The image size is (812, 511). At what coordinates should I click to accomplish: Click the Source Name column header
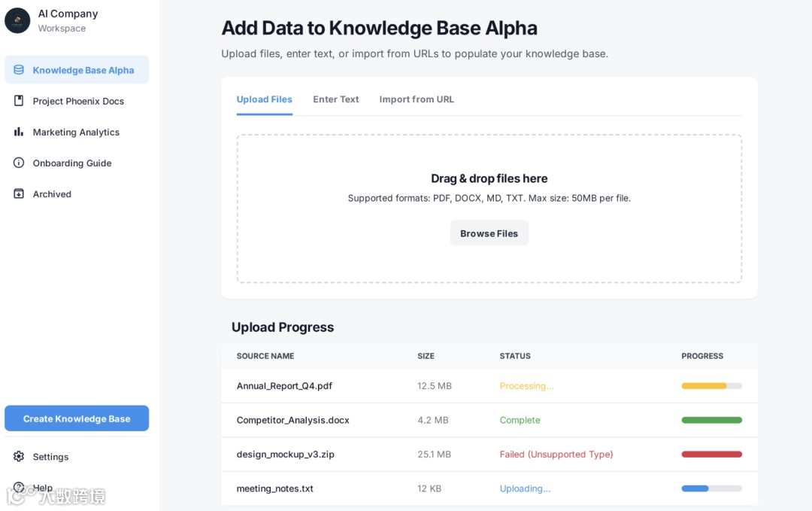point(265,356)
